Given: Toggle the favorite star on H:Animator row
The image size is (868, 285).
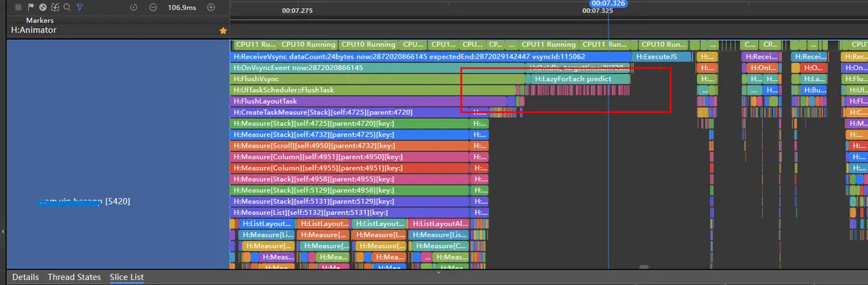Looking at the screenshot, I should pos(223,31).
